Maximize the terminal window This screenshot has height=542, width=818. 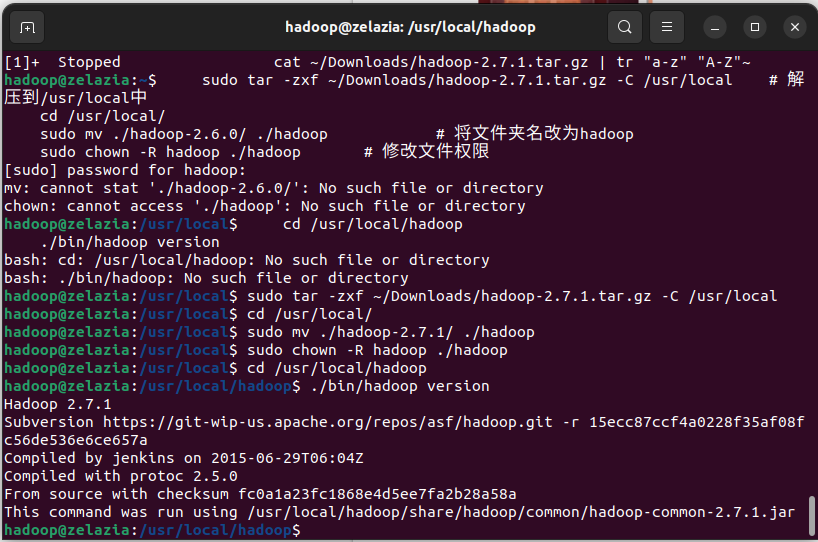point(754,27)
